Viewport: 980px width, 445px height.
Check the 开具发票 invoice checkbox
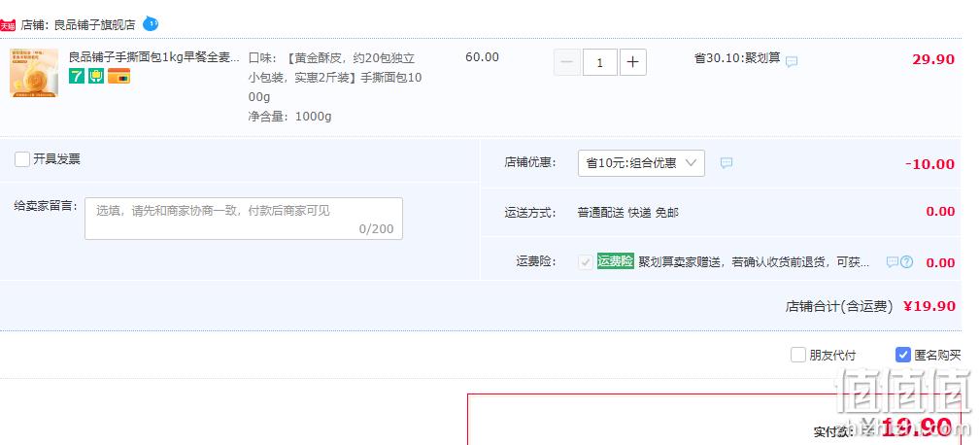click(22, 159)
